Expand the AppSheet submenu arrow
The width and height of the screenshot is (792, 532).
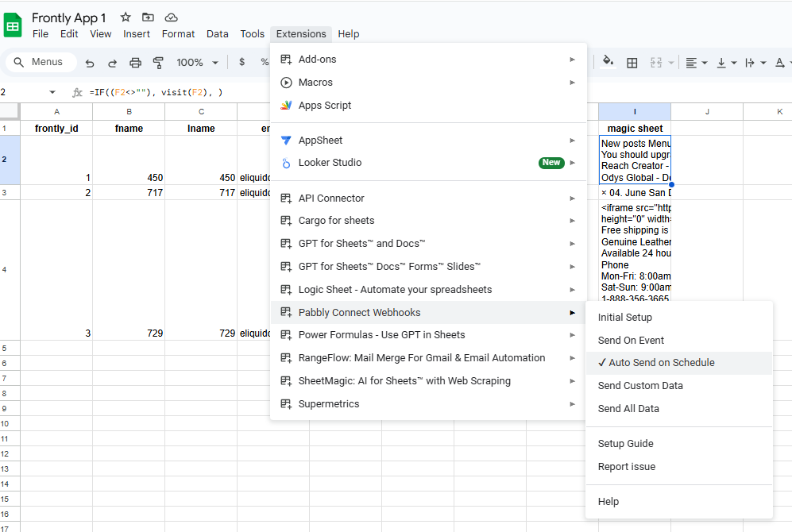[572, 141]
